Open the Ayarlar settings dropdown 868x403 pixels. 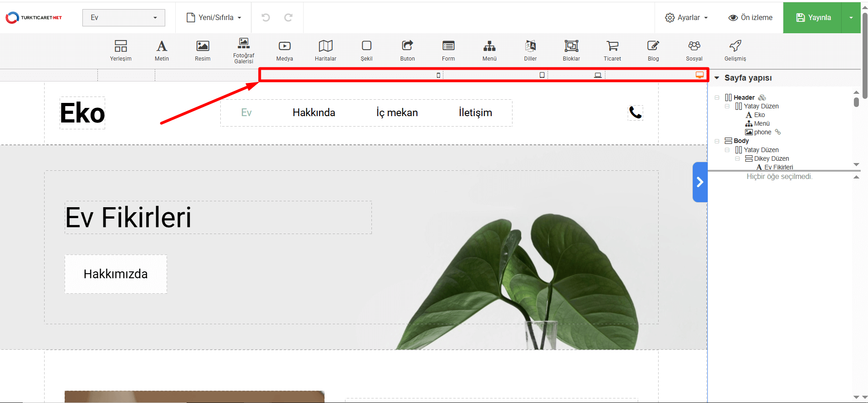pyautogui.click(x=686, y=17)
